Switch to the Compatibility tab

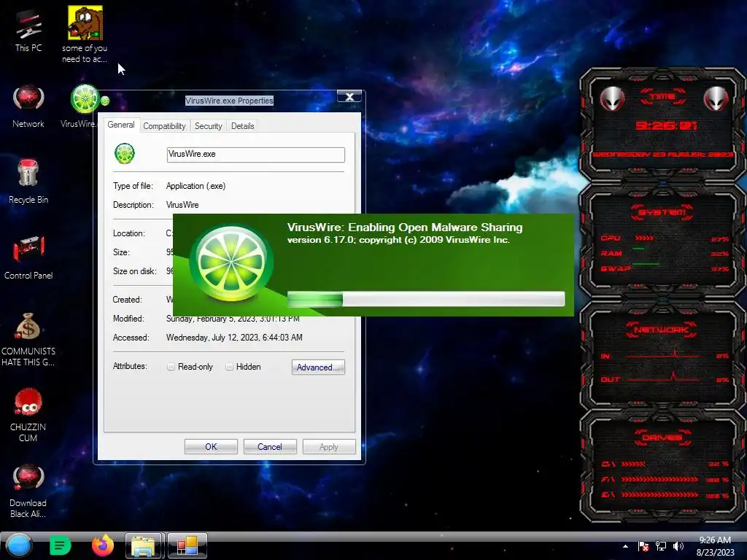[x=164, y=125]
